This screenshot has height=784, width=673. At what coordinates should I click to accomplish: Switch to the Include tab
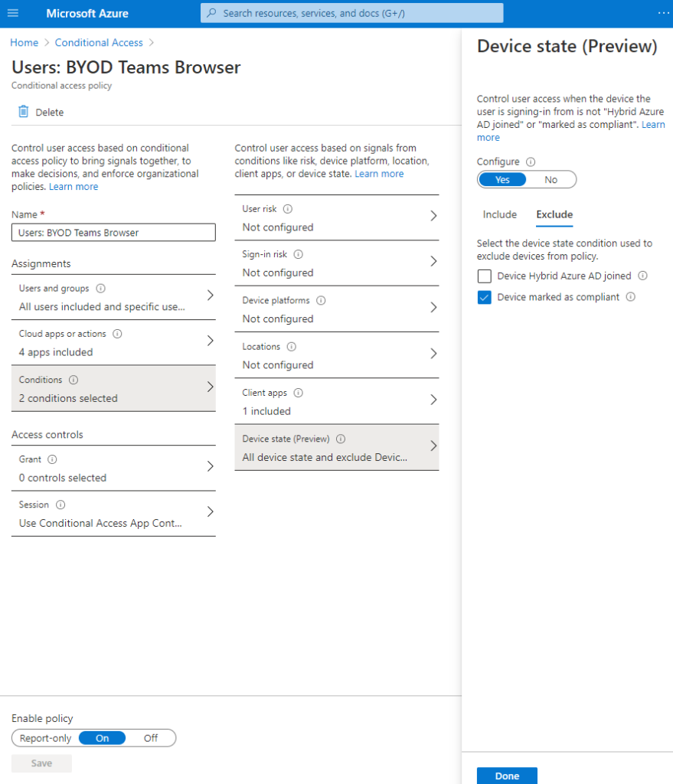(499, 214)
